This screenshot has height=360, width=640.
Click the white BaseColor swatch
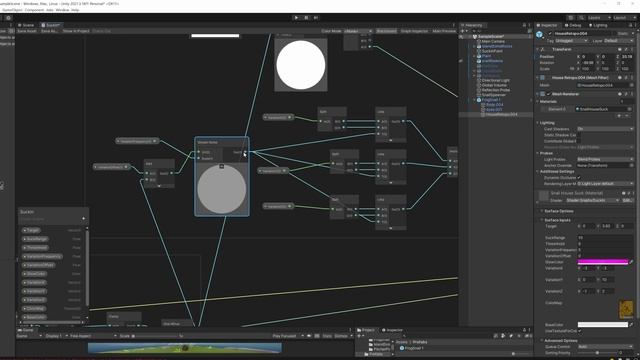pos(602,324)
